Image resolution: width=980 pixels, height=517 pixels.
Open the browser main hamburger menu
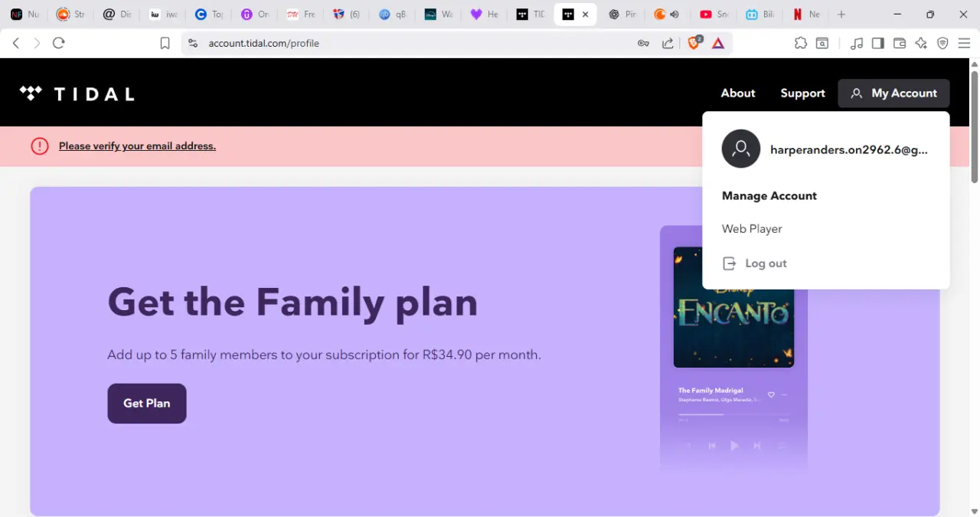click(x=964, y=44)
